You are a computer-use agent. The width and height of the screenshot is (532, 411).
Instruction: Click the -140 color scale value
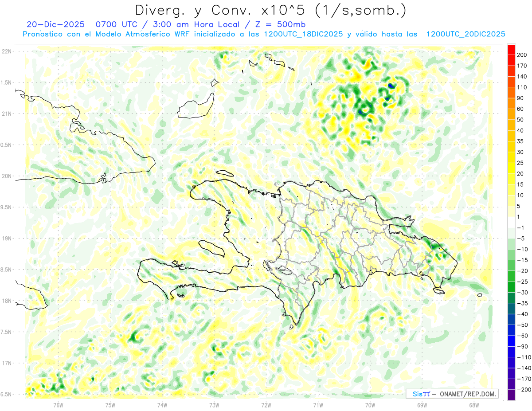click(x=524, y=368)
